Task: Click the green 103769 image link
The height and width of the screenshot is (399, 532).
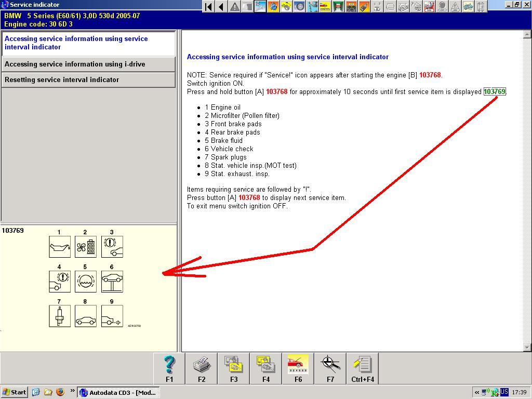Action: pos(495,91)
